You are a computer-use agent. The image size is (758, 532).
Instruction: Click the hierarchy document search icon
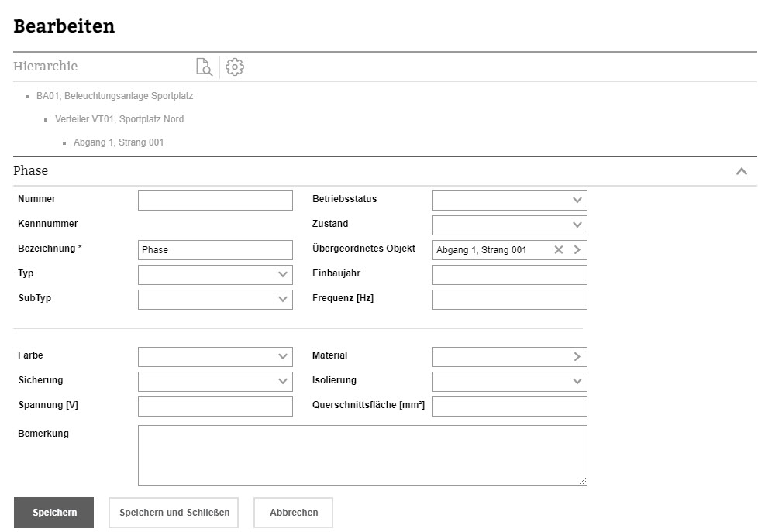tap(204, 67)
